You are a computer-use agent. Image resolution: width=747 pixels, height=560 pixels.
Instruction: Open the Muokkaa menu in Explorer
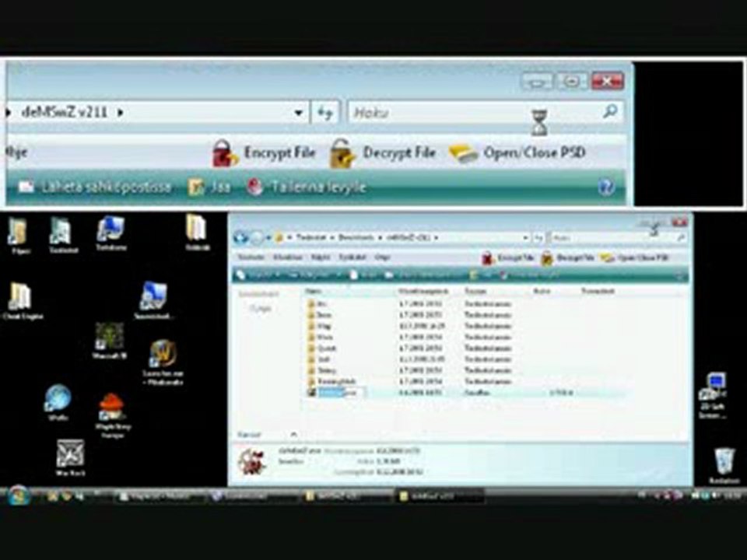(287, 257)
